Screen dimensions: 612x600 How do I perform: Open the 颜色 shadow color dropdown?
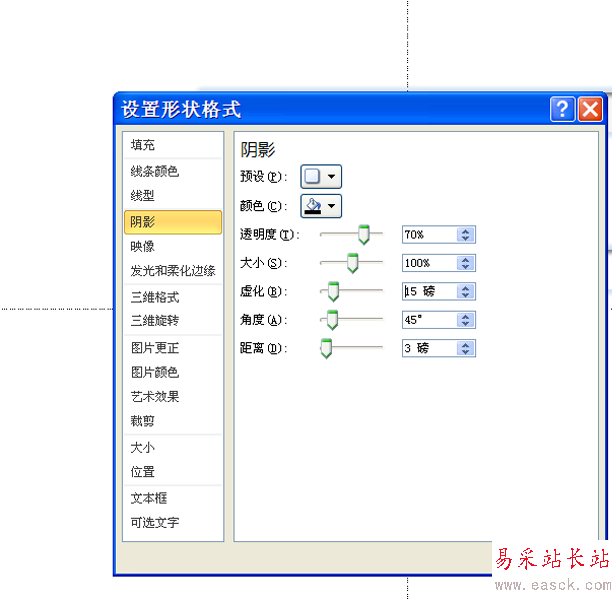coord(321,206)
